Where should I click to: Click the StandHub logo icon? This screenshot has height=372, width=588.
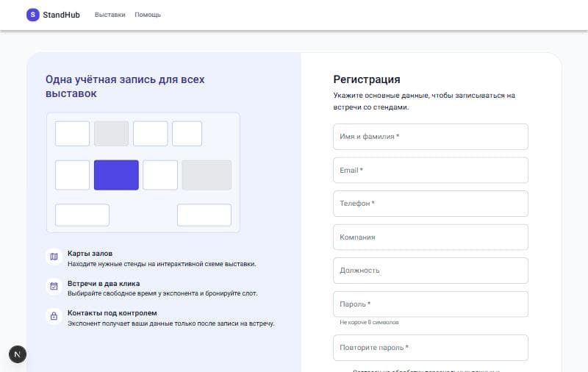32,15
